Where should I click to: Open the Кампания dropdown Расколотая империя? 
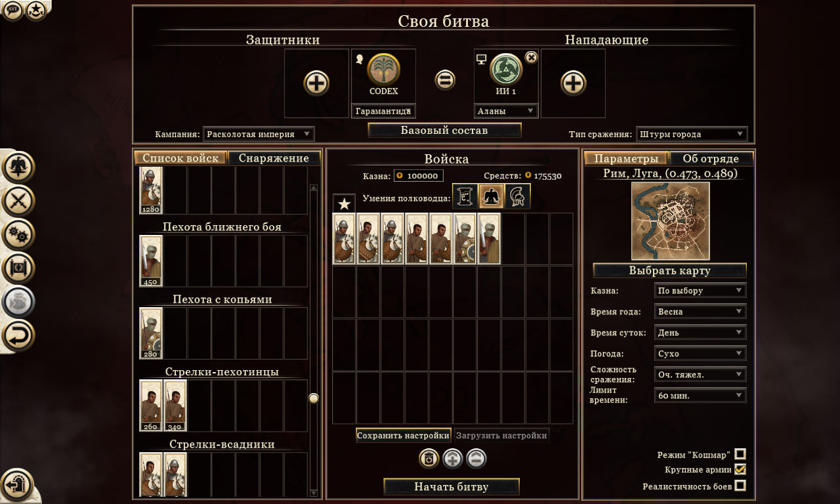[259, 134]
